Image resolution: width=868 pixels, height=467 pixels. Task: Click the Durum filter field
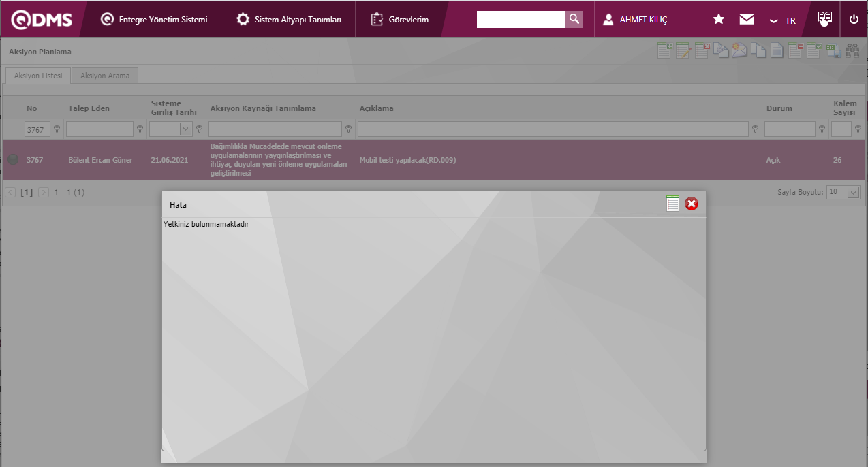[x=790, y=129]
